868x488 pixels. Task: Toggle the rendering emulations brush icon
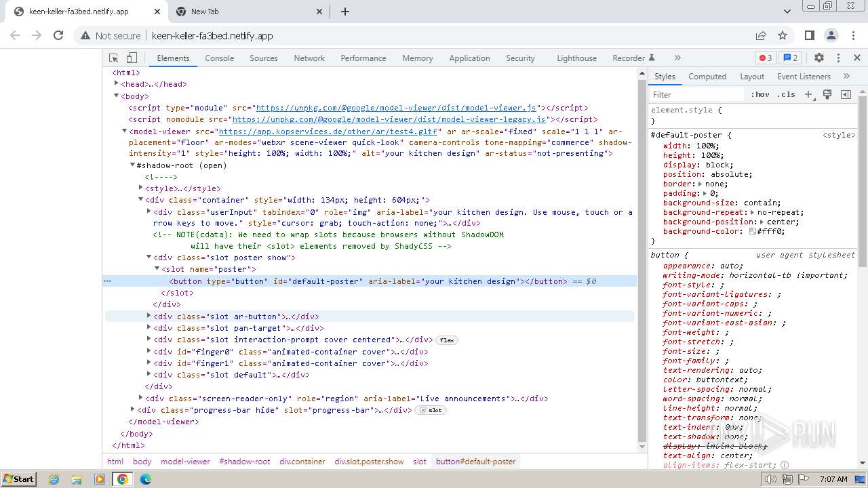pos(827,95)
